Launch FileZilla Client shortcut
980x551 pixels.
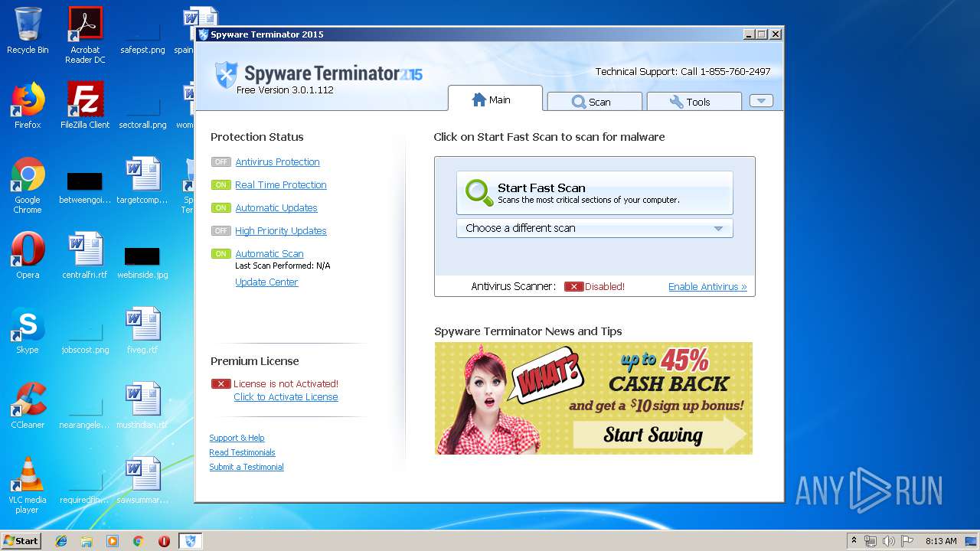[x=85, y=106]
